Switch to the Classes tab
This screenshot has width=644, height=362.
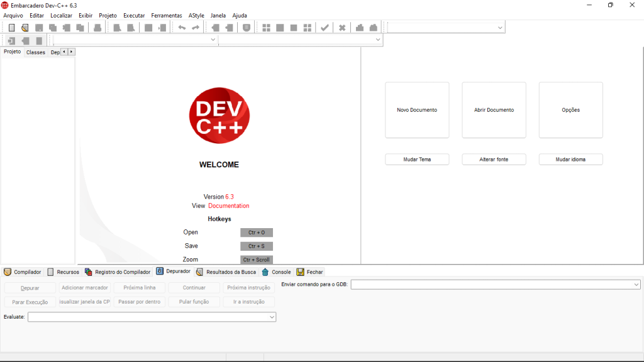(35, 52)
